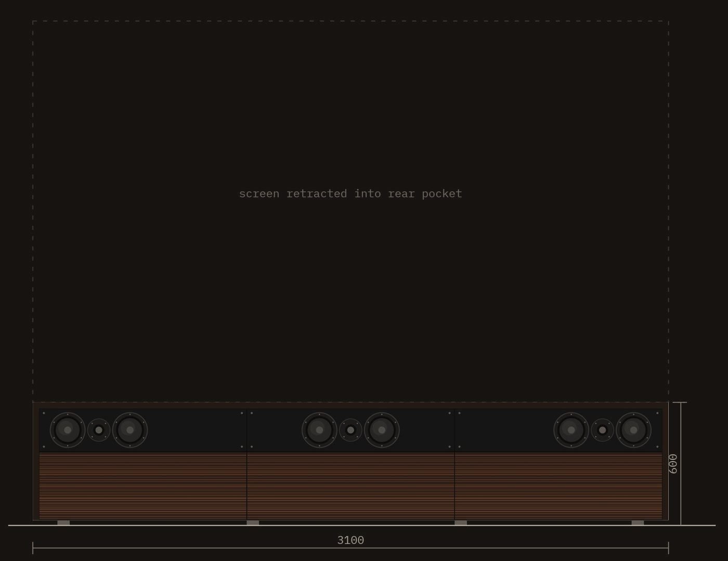Select the 3100 width dimension label
This screenshot has height=561, width=728.
point(350,540)
